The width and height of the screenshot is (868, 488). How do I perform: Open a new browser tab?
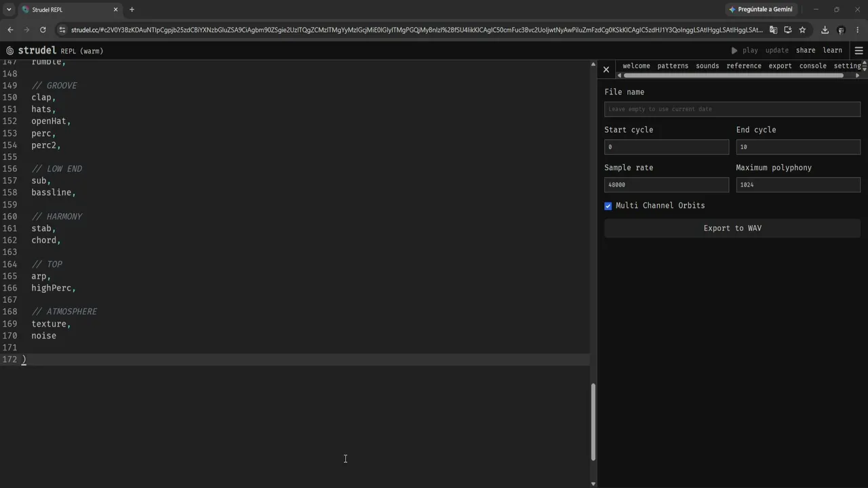pyautogui.click(x=132, y=9)
